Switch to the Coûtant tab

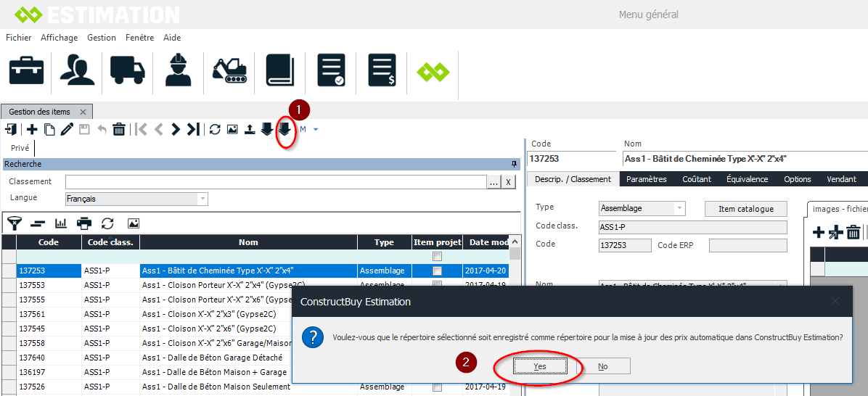[x=696, y=179]
